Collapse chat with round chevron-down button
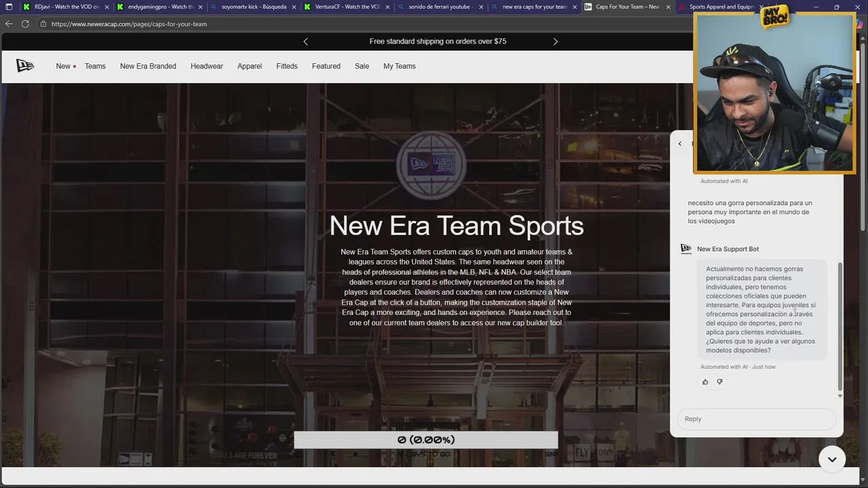 [x=832, y=459]
